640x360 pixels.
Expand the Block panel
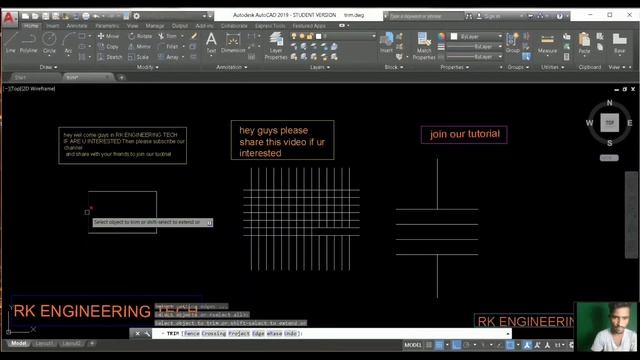coord(394,67)
